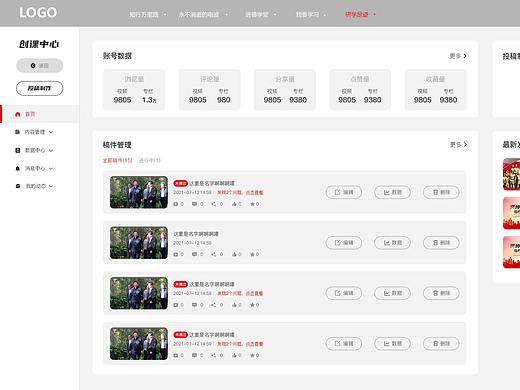520x390 pixels.
Task: Click the chat bubble icon for 我的动态
Action: coord(18,186)
